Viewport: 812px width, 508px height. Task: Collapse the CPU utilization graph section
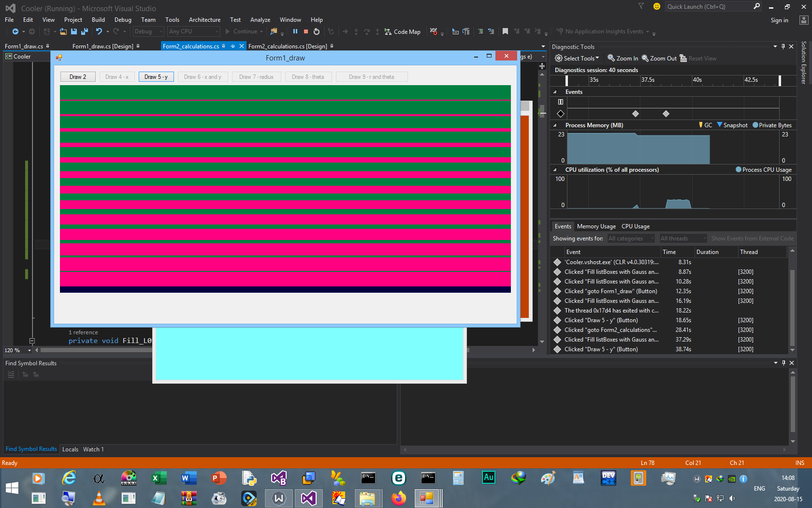coord(555,170)
